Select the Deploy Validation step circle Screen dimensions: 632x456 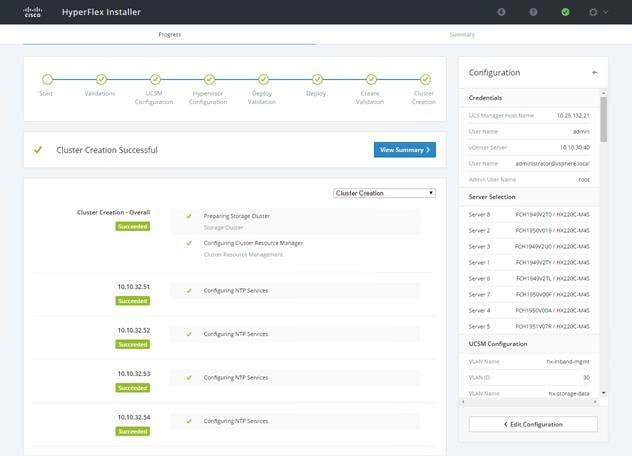click(x=263, y=79)
